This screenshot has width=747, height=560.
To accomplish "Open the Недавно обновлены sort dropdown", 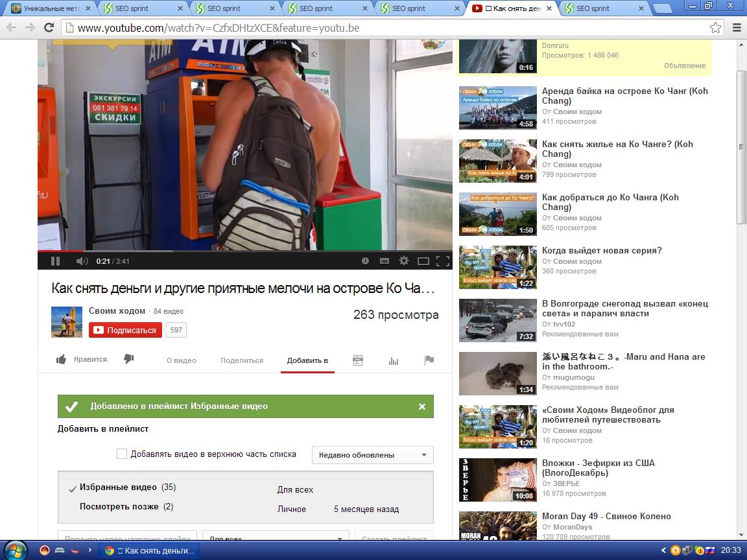I will (373, 455).
